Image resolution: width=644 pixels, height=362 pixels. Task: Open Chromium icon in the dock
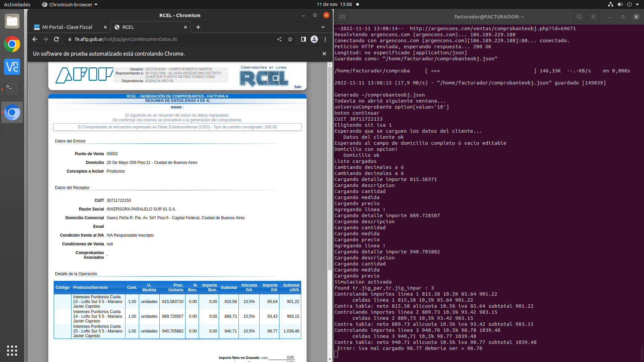coord(12,112)
